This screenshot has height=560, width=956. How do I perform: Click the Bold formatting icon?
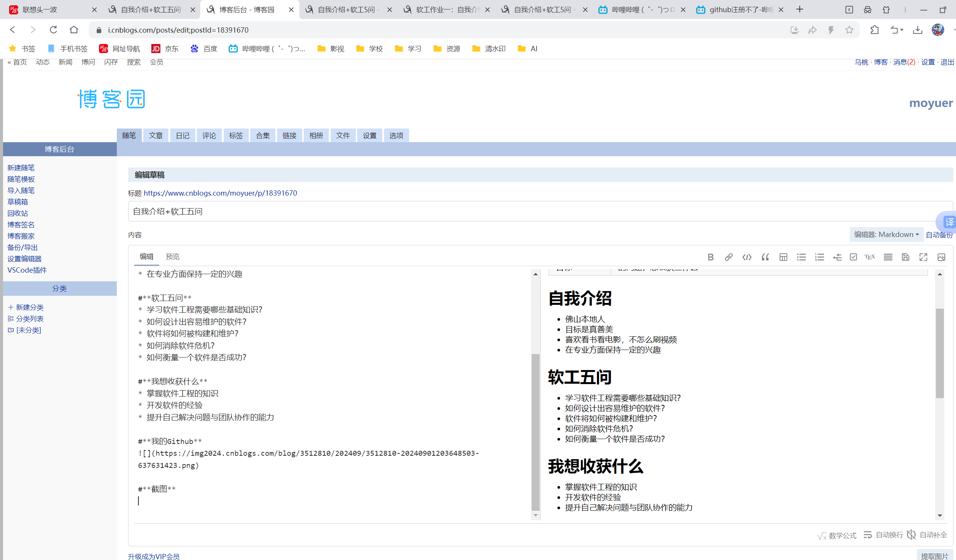click(711, 257)
